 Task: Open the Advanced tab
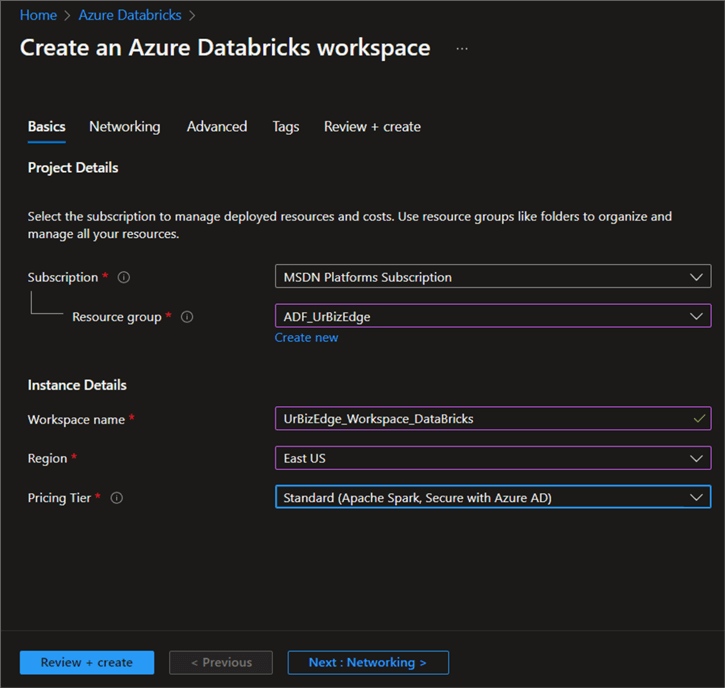tap(217, 127)
